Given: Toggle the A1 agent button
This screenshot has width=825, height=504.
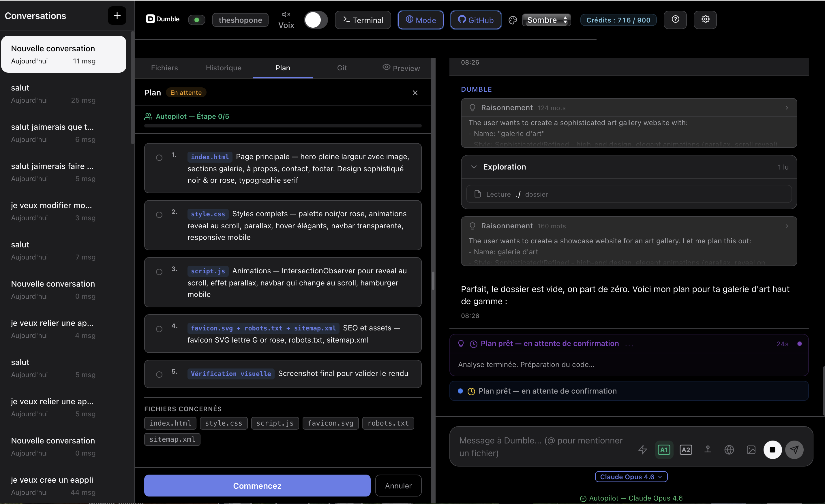Looking at the screenshot, I should (x=664, y=450).
